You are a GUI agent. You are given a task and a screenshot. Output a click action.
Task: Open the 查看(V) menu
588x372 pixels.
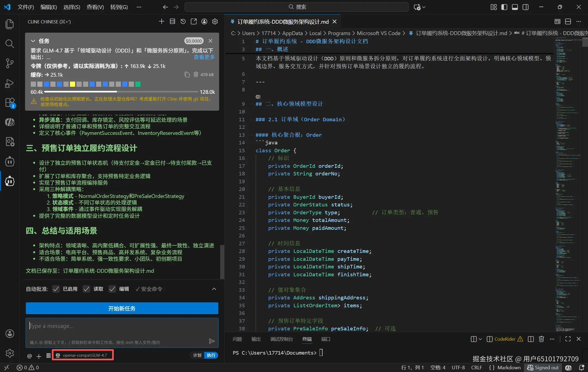click(95, 7)
